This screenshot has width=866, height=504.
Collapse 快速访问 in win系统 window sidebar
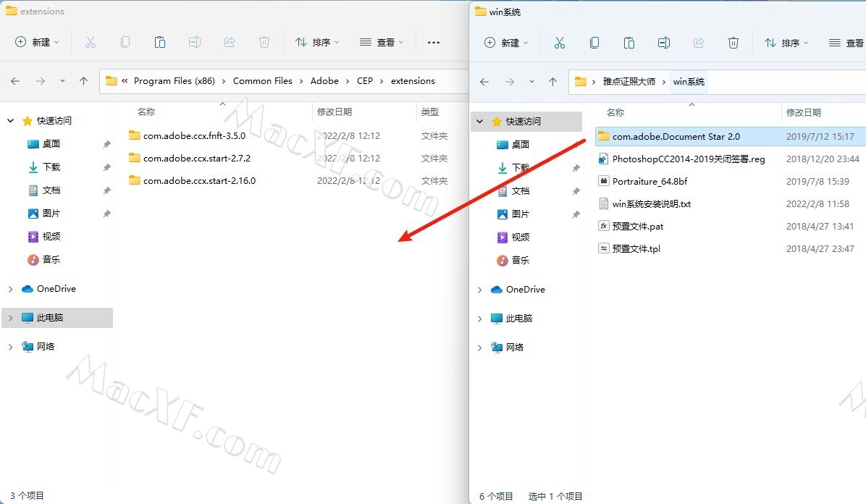(x=479, y=121)
